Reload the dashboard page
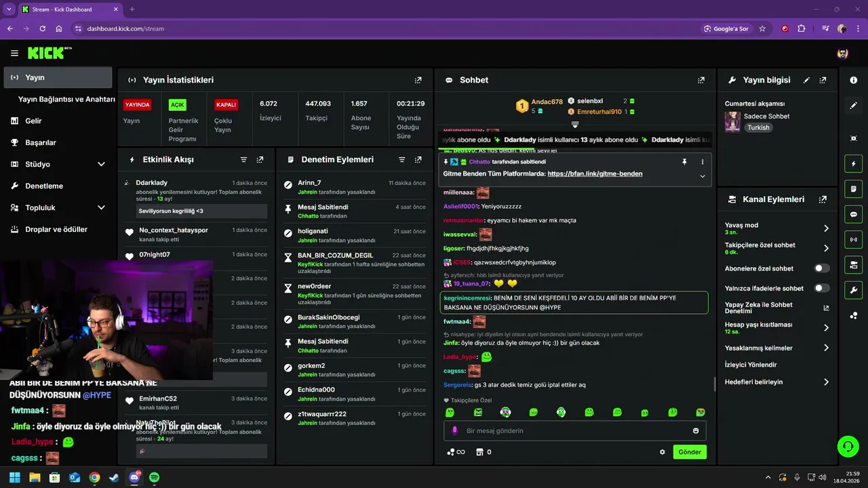868x488 pixels. click(42, 28)
